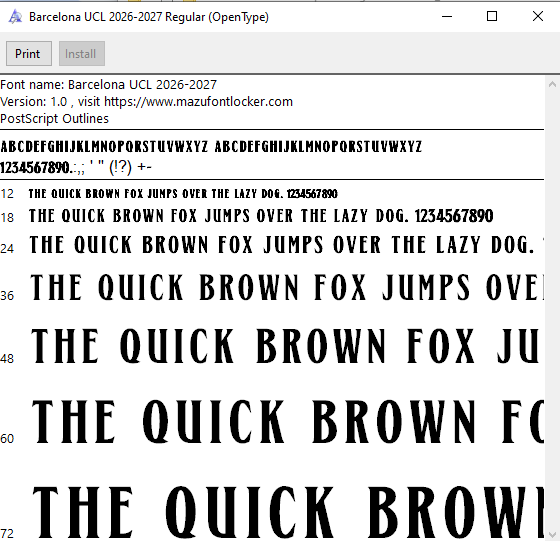Click the scrollbar down arrow
The width and height of the screenshot is (560, 541).
pyautogui.click(x=552, y=535)
